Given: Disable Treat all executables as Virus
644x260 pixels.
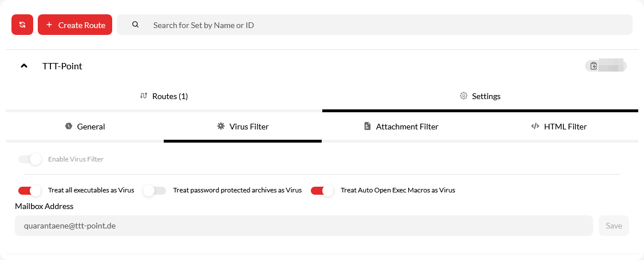Looking at the screenshot, I should coord(30,190).
